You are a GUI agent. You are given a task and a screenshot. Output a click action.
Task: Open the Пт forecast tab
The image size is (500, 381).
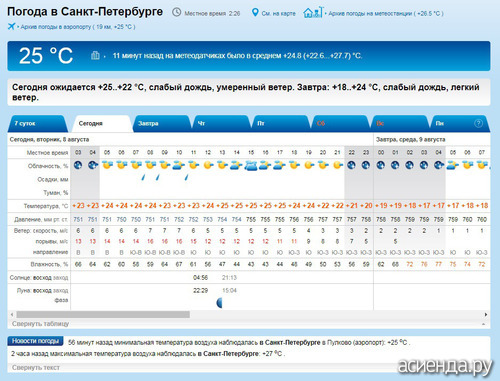pyautogui.click(x=280, y=124)
